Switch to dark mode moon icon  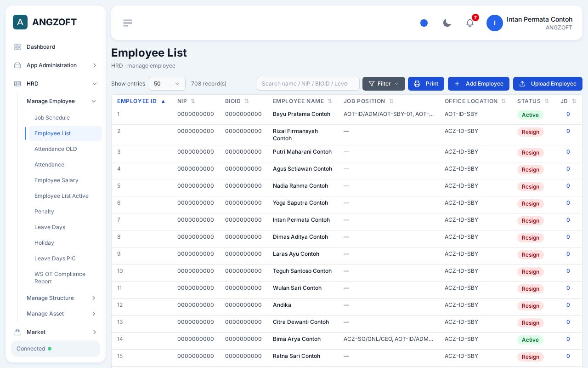click(447, 23)
